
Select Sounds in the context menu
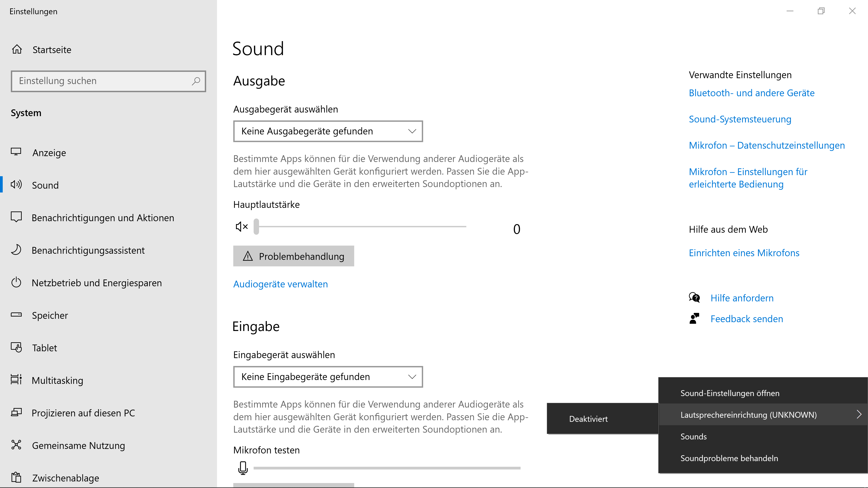pyautogui.click(x=693, y=436)
